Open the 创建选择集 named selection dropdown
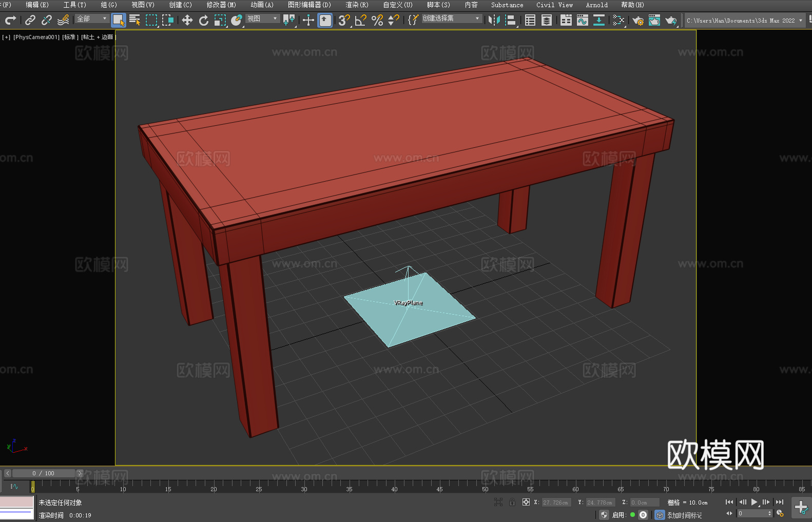812x522 pixels. click(x=452, y=18)
